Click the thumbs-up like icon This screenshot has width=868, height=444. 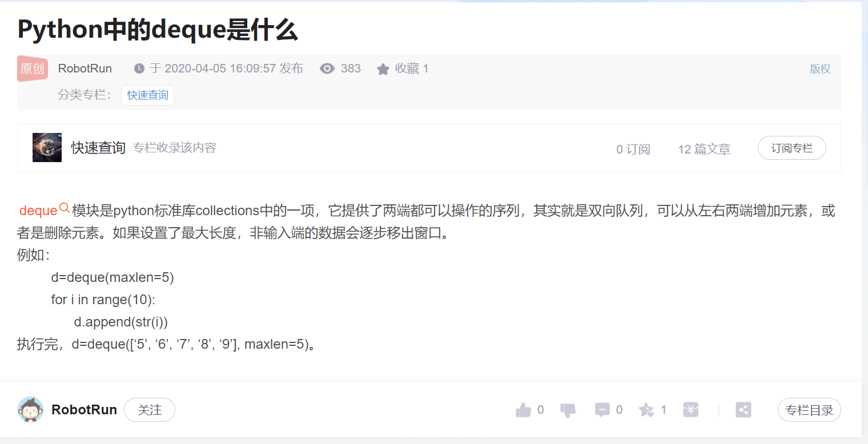coord(523,410)
